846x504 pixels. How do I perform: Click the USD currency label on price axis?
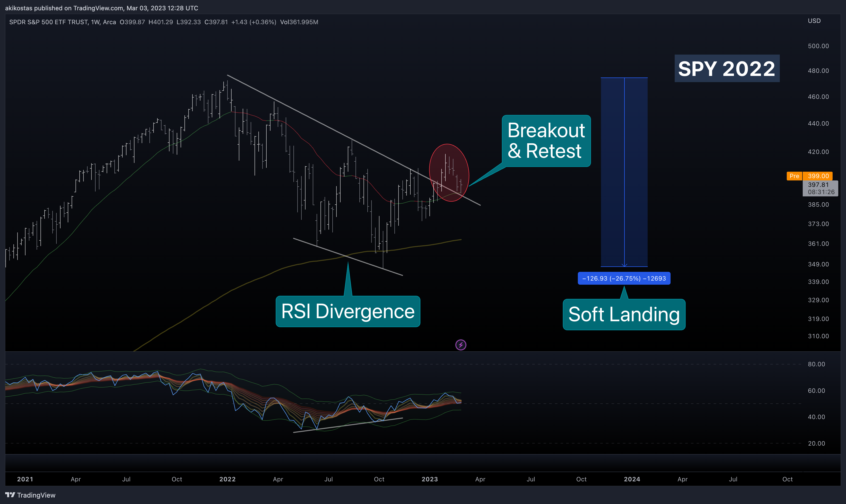pyautogui.click(x=814, y=21)
